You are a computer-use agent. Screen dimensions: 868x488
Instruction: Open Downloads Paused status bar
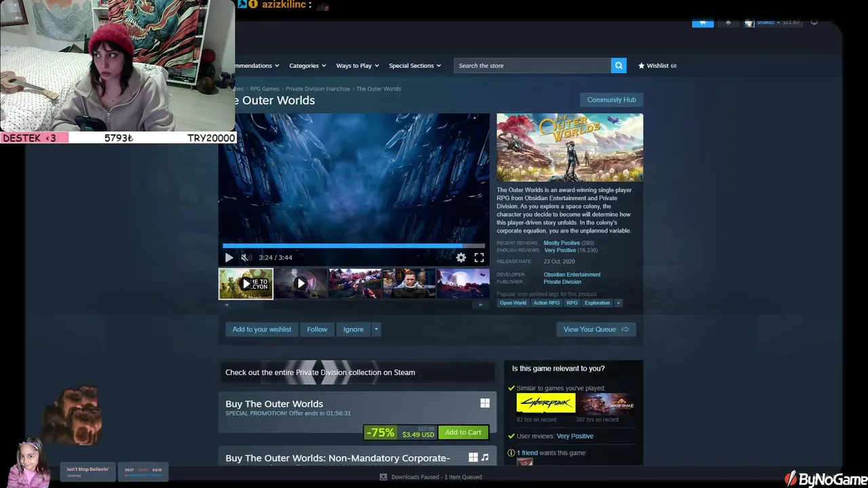(431, 477)
